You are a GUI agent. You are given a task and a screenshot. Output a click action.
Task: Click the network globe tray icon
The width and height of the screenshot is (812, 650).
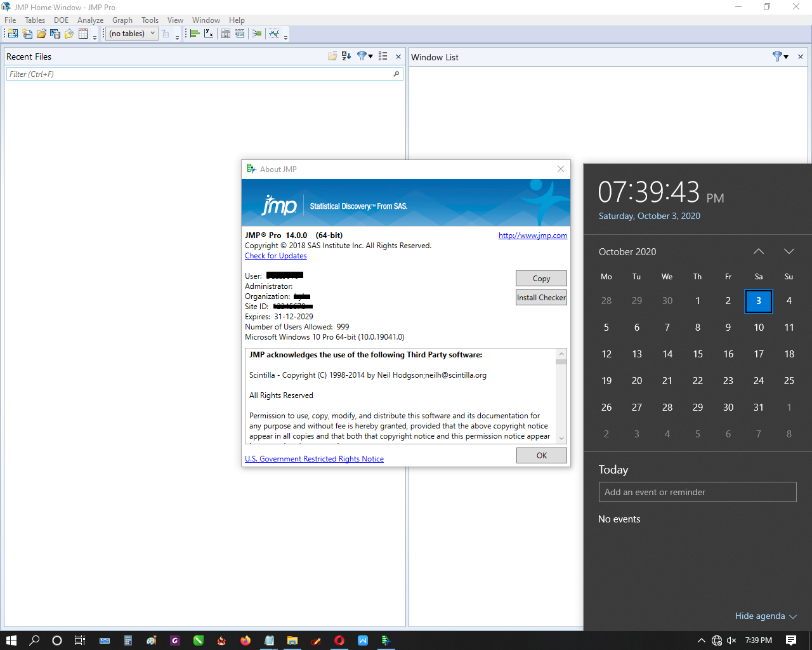click(717, 640)
